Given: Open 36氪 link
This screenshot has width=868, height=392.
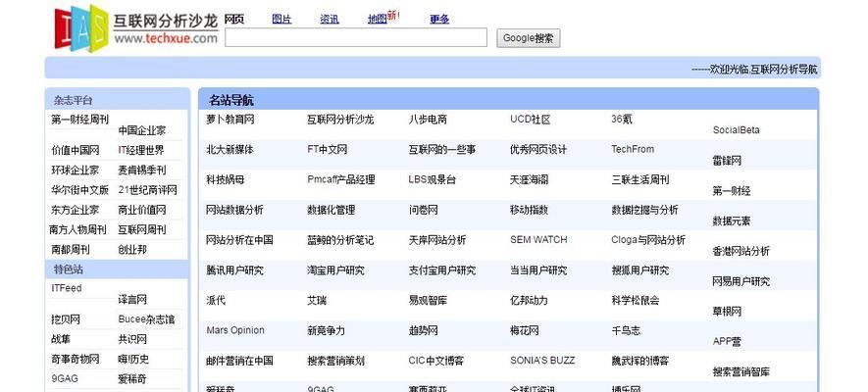Looking at the screenshot, I should coord(622,120).
